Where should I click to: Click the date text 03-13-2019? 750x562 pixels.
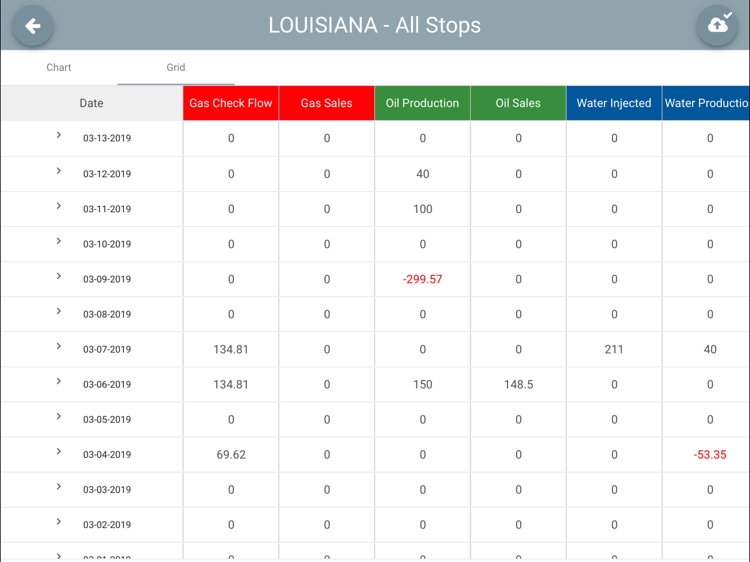tap(107, 138)
